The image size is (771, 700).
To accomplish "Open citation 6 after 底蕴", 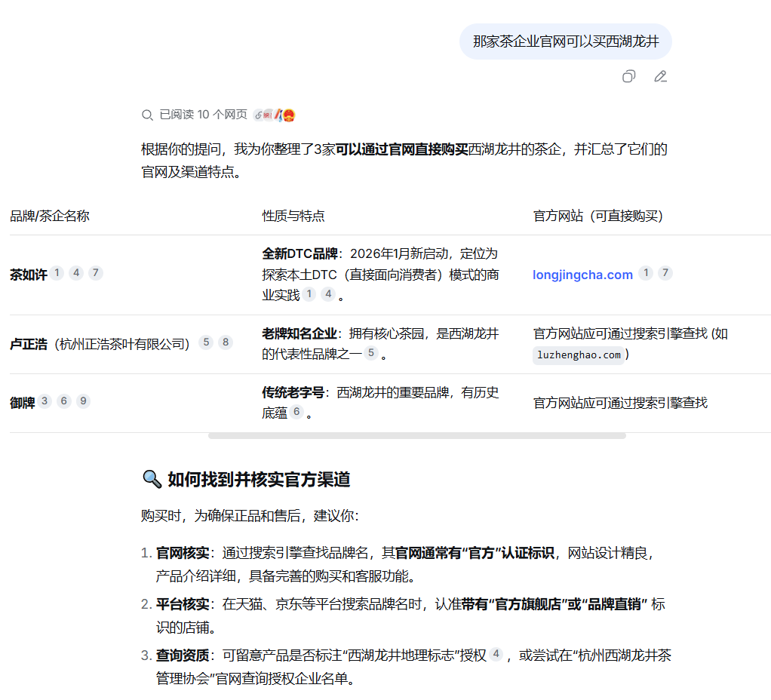I will point(296,411).
